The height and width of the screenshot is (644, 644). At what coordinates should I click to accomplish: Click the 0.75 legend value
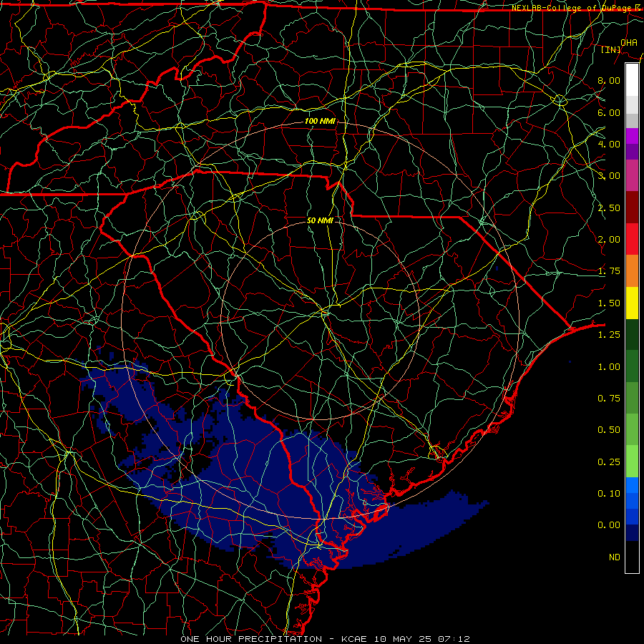[x=609, y=399]
